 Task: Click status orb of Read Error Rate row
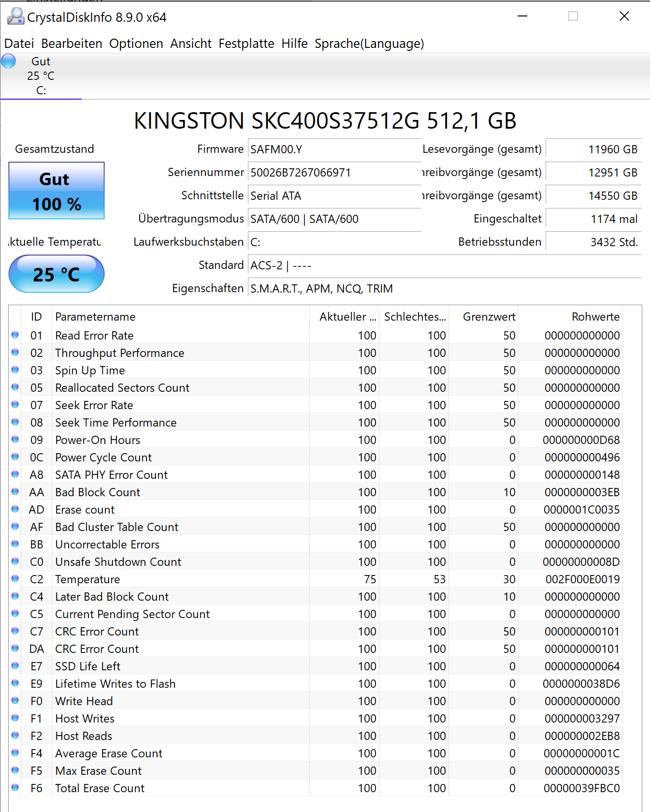(15, 335)
